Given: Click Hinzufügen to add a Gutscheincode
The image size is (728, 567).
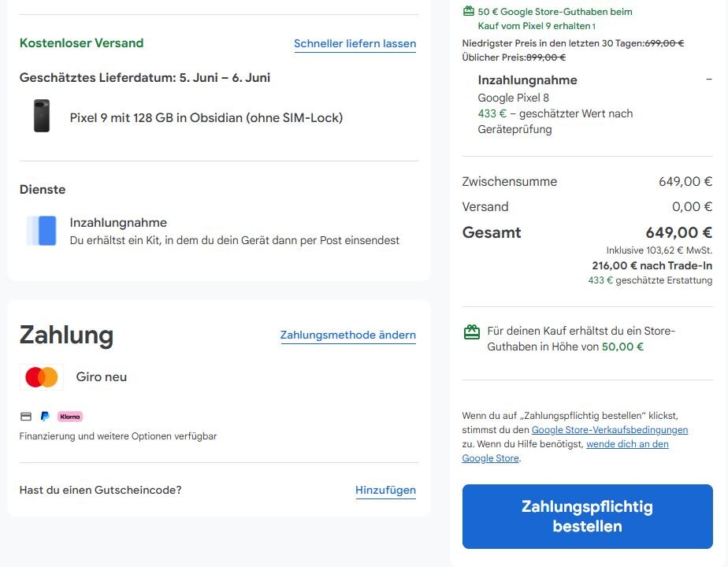Looking at the screenshot, I should [385, 491].
